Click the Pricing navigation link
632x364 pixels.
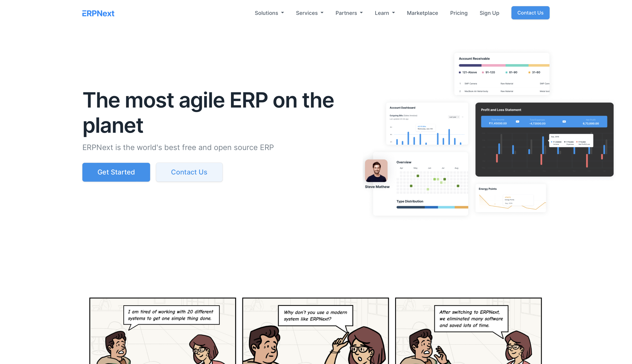coord(459,13)
